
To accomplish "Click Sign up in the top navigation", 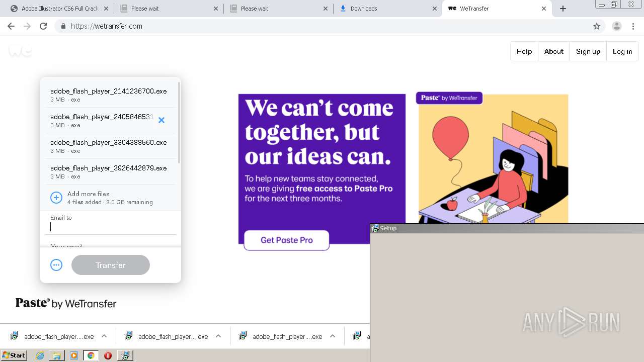I will 588,51.
